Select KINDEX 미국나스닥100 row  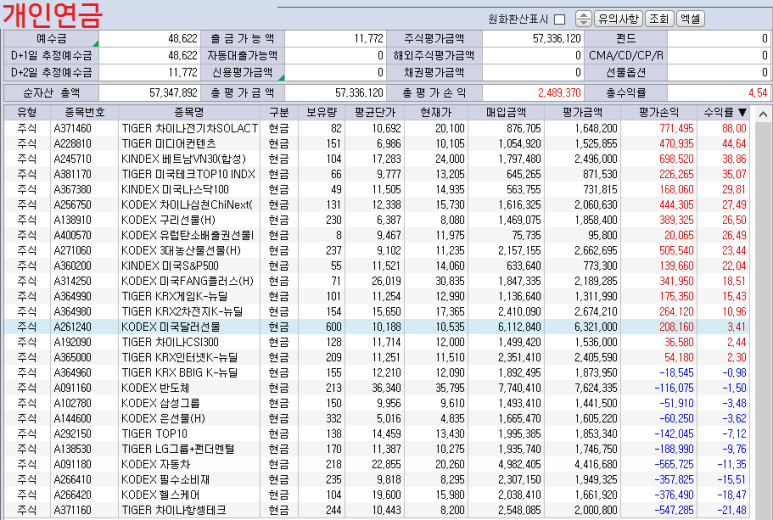pyautogui.click(x=377, y=189)
